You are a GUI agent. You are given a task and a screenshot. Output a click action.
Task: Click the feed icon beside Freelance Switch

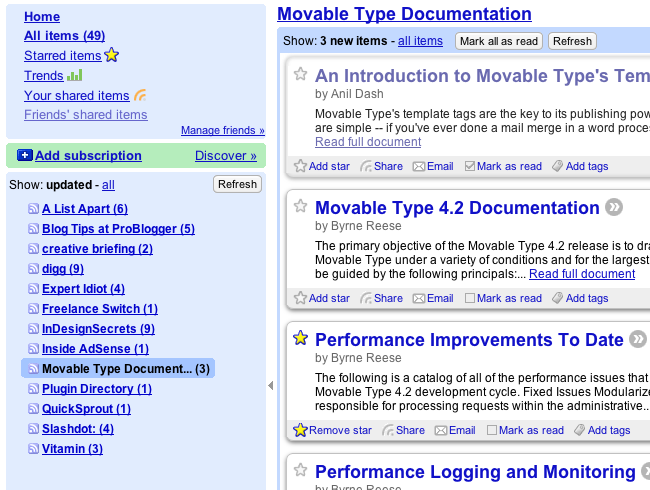pyautogui.click(x=33, y=308)
